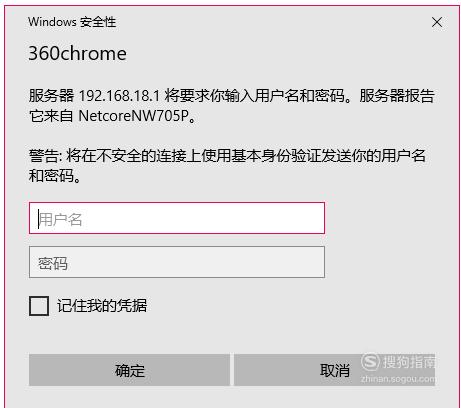Click the 360chrome heading
The width and height of the screenshot is (461, 408).
tap(77, 53)
